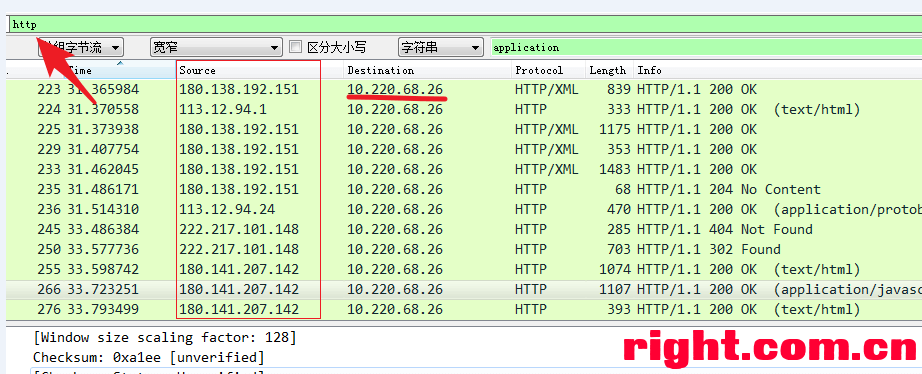This screenshot has width=922, height=374.
Task: Click length 285 in packet 245 row
Action: tap(619, 229)
